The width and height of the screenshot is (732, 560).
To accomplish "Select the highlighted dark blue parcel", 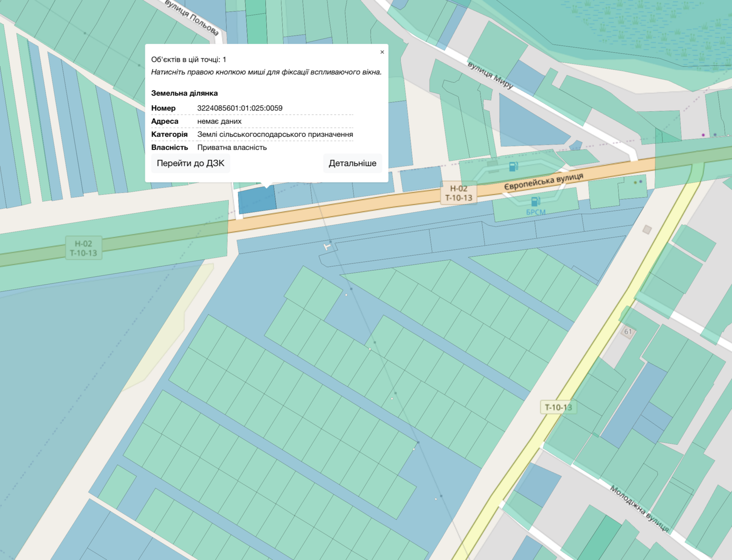I will 257,200.
